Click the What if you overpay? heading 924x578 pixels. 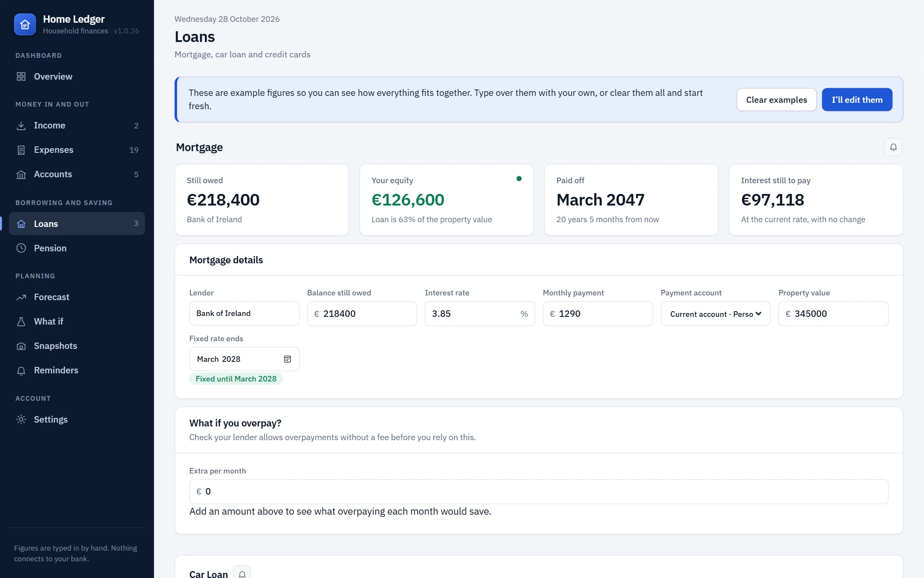[x=235, y=423]
